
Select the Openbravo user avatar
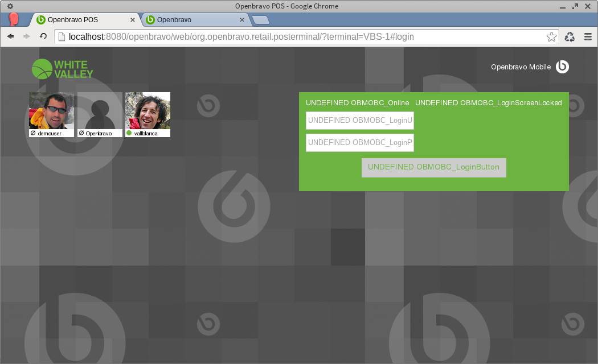[100, 111]
